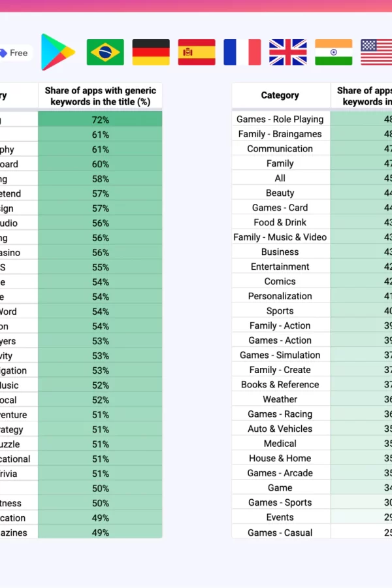
Task: Click the 'Share of apps with generic keywords' header
Action: pos(100,96)
